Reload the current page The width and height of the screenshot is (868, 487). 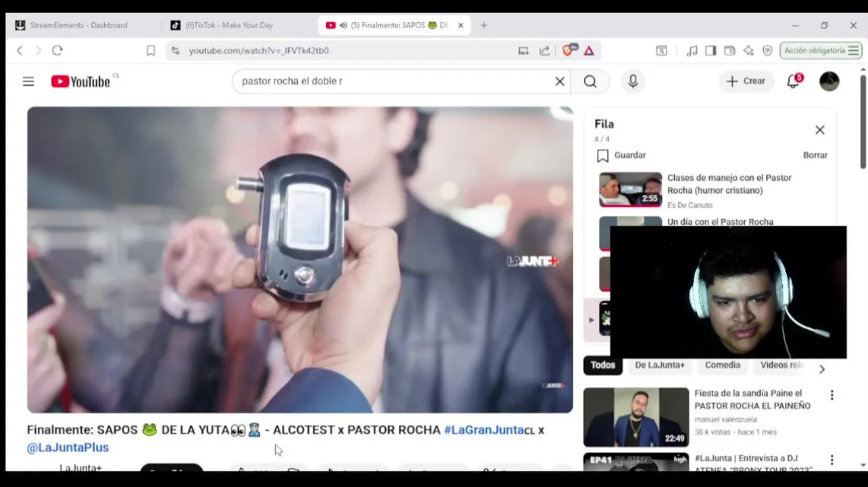click(57, 51)
